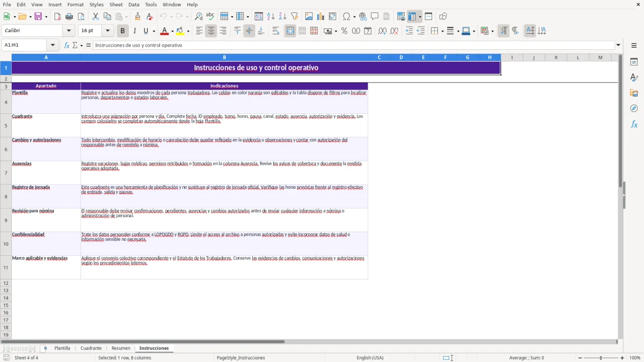Copy selection with Copy icon
This screenshot has width=644, height=362.
tap(107, 17)
